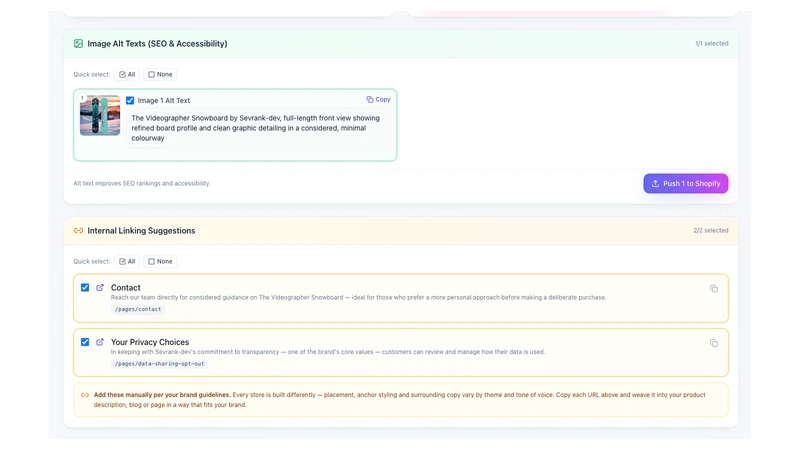Select All in Internal Linking quick select
The width and height of the screenshot is (800, 450).
pyautogui.click(x=127, y=261)
